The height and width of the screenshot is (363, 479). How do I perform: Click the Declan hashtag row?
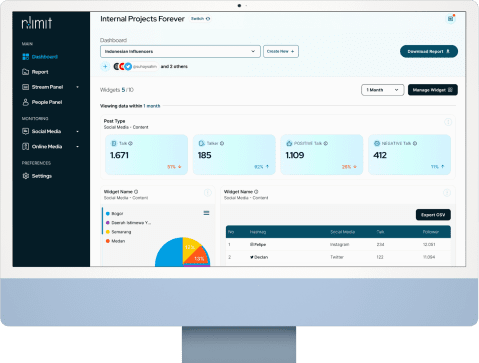coord(338,257)
